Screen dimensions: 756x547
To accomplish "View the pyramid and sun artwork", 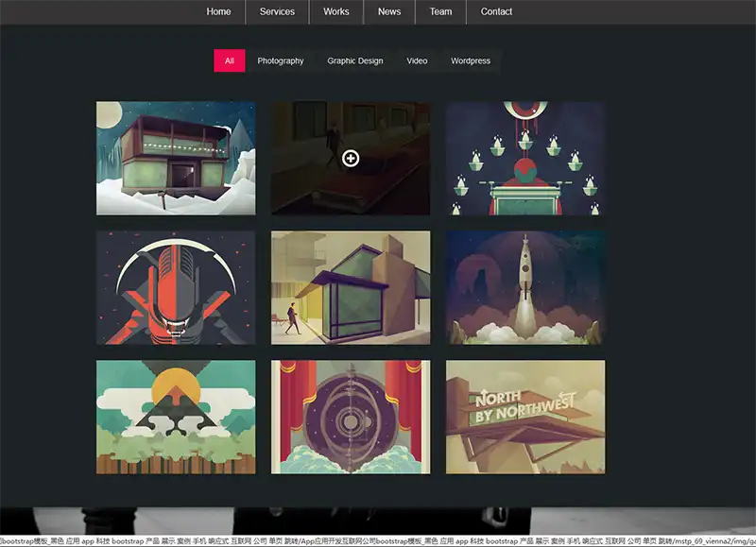I will pos(176,417).
